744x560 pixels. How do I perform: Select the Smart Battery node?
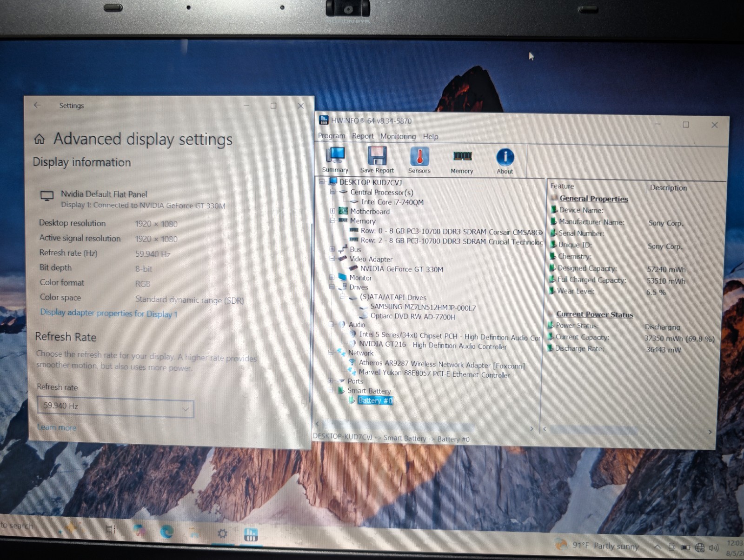tap(369, 391)
